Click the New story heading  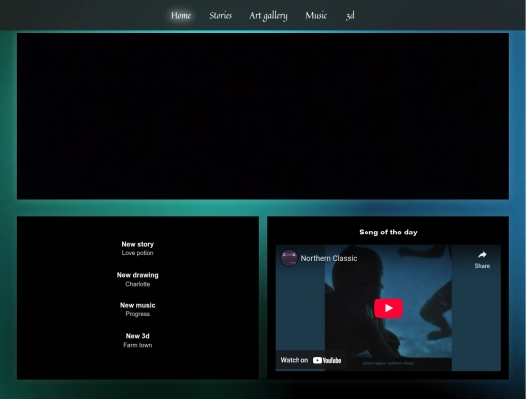pyautogui.click(x=137, y=244)
